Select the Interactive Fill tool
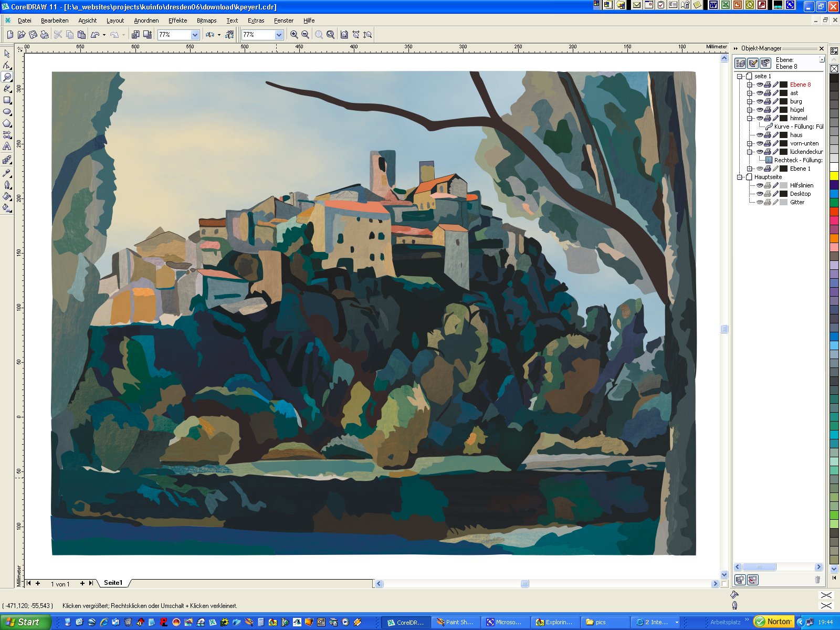This screenshot has height=630, width=840. 7,208
